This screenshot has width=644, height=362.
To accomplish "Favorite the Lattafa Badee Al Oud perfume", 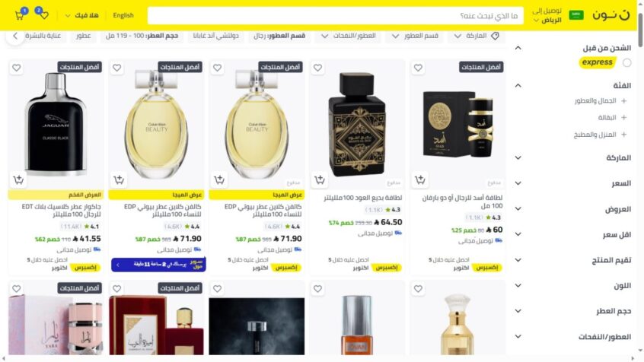I will click(x=317, y=68).
